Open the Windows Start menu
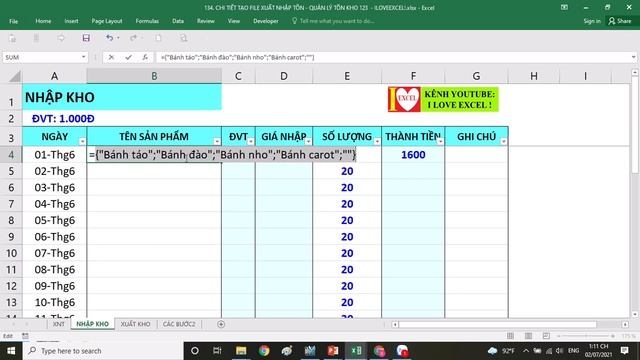 coord(11,351)
